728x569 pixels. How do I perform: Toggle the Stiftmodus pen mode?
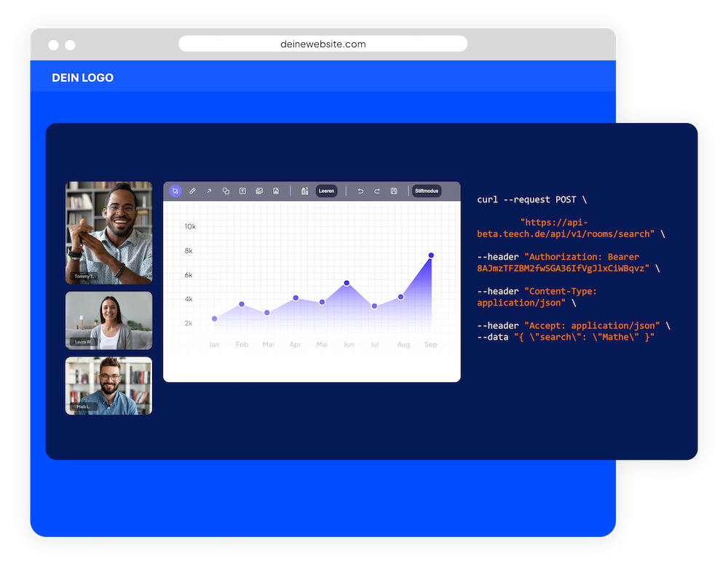pyautogui.click(x=427, y=191)
